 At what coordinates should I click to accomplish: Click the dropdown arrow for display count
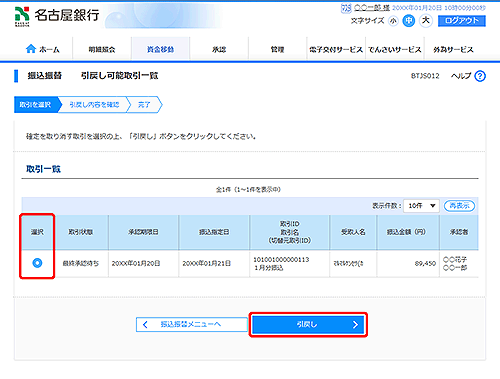click(433, 206)
